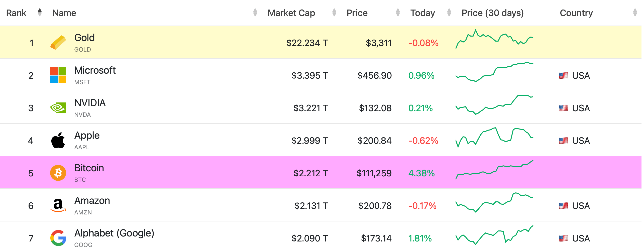Click the $2.090 T market cap value
This screenshot has height=252, width=644.
(x=309, y=238)
